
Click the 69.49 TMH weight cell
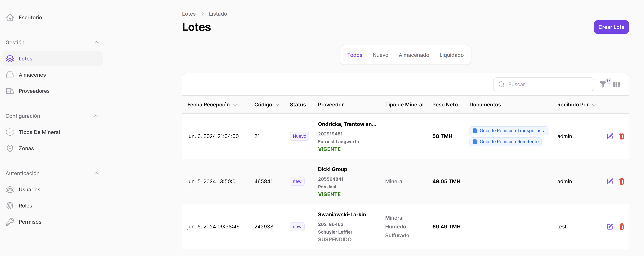(446, 227)
